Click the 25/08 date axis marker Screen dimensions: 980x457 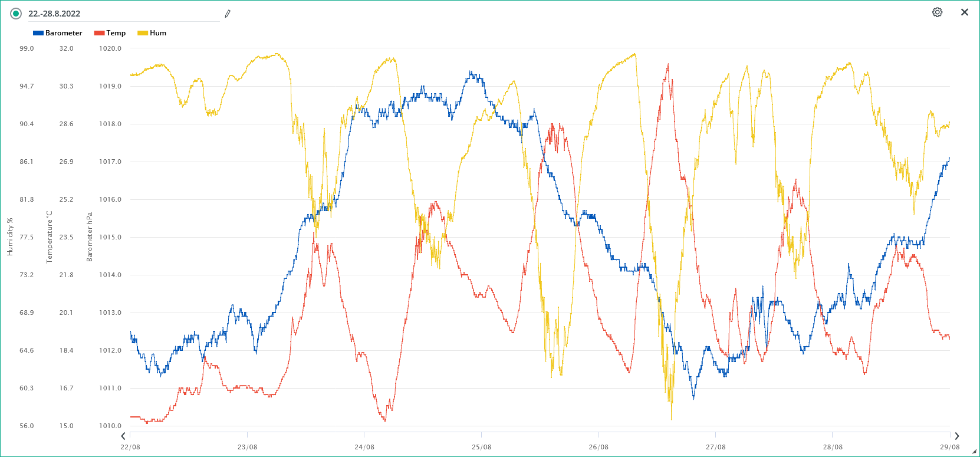coord(481,447)
